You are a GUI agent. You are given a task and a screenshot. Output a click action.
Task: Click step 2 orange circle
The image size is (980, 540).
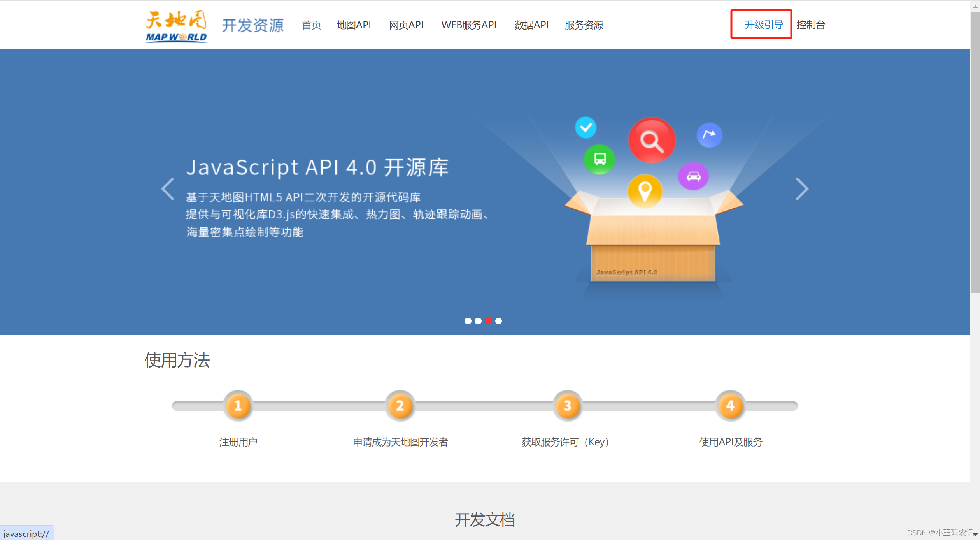coord(400,406)
